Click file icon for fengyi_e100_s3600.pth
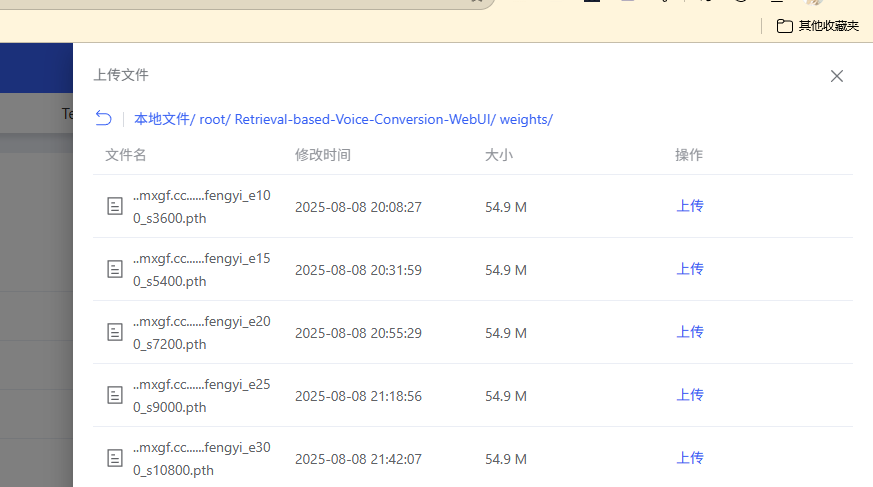The width and height of the screenshot is (873, 487). coord(115,206)
